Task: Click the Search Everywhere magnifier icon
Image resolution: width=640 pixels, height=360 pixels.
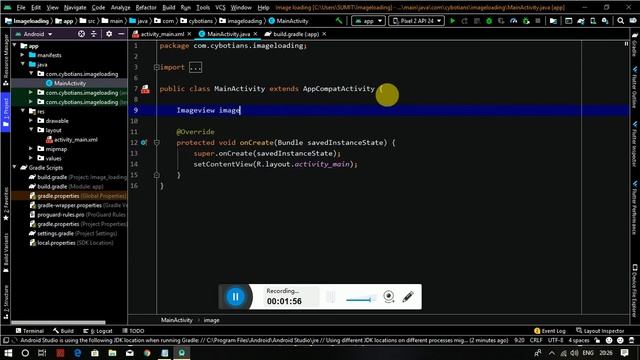Action: pyautogui.click(x=620, y=20)
